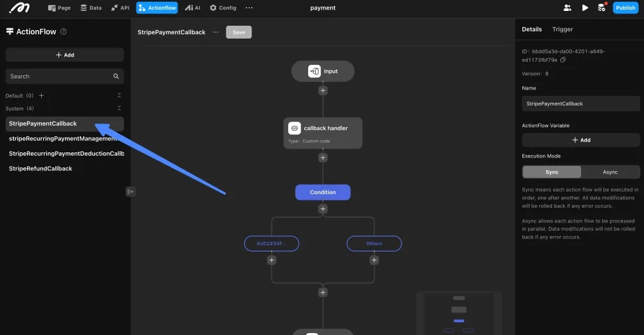Viewport: 644px width, 335px height.
Task: Open the backend status icon with red dot
Action: point(602,7)
